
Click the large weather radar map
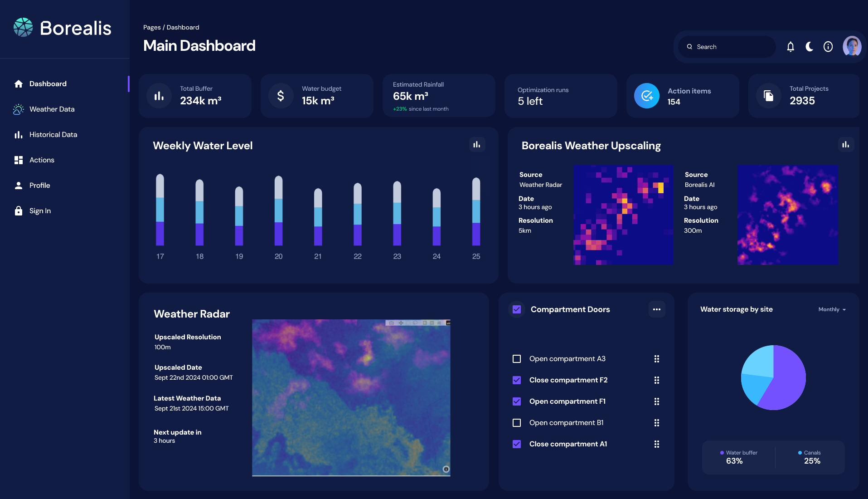(351, 398)
